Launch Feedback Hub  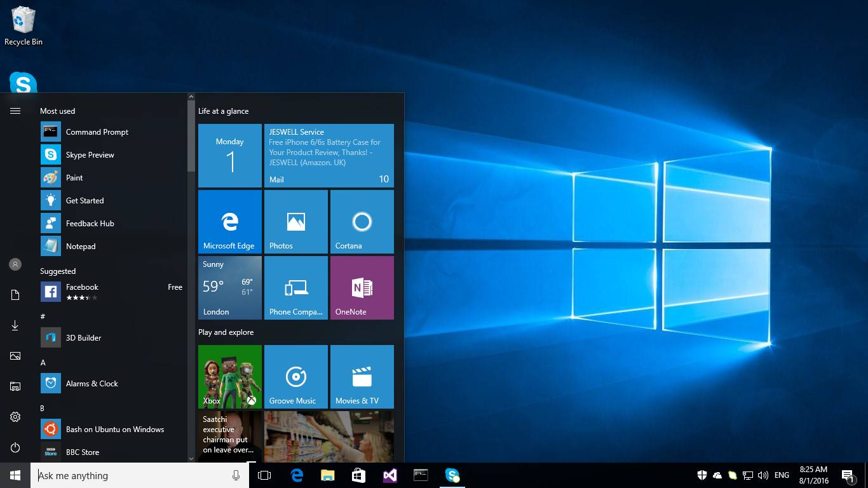coord(113,224)
